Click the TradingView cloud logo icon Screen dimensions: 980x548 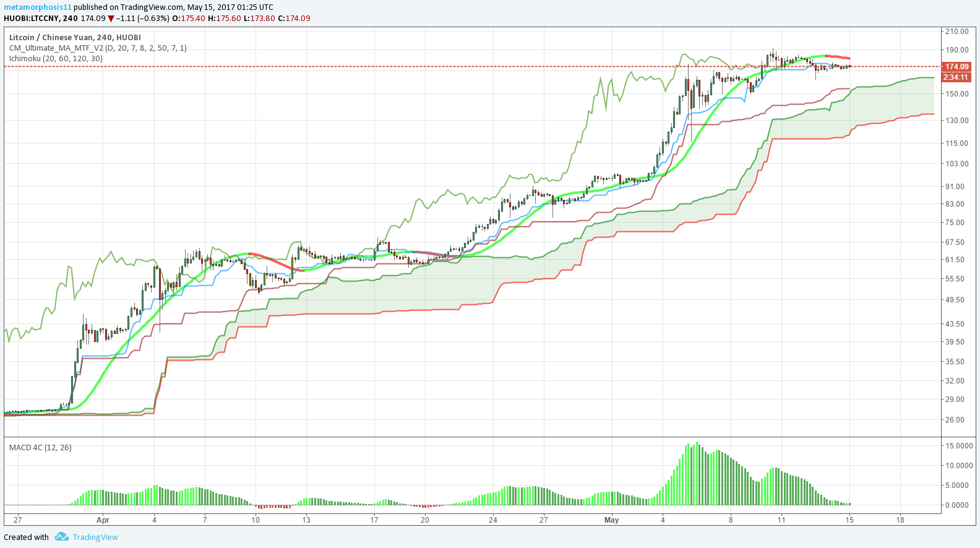click(x=61, y=536)
